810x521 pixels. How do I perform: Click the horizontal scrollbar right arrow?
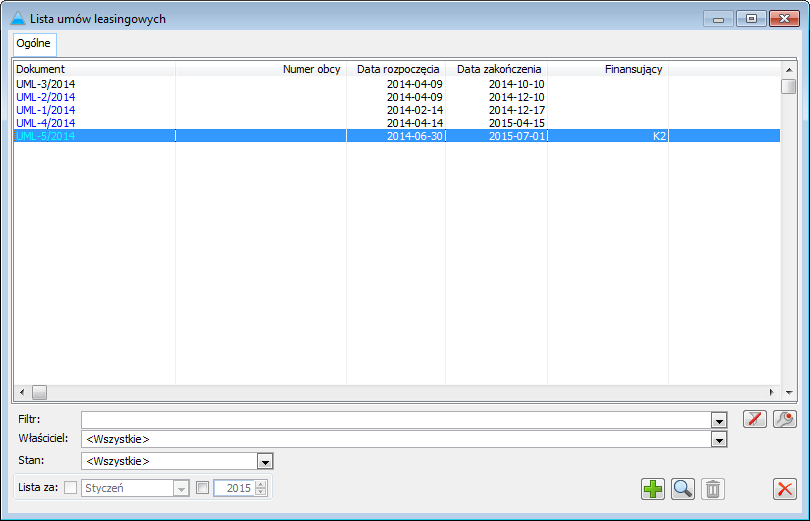[772, 392]
